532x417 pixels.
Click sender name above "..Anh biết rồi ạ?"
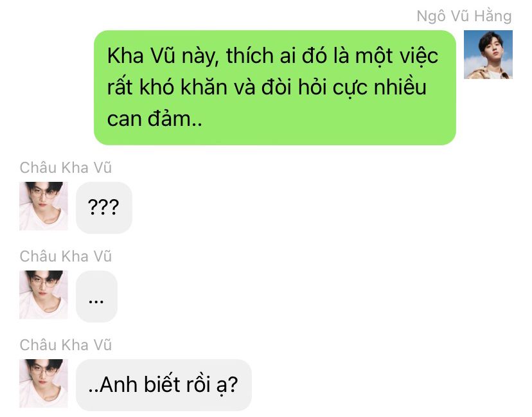pyautogui.click(x=66, y=345)
